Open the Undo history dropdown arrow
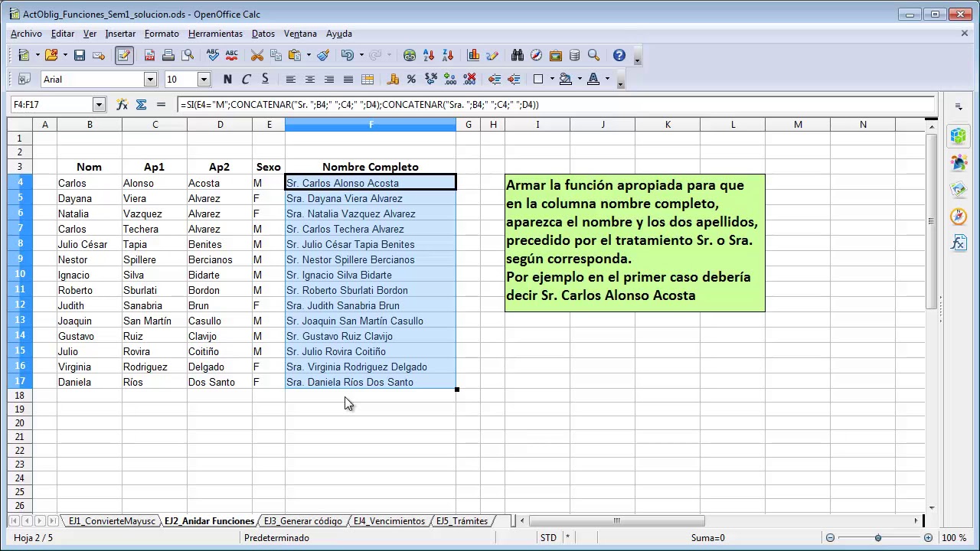The image size is (980, 551). (361, 55)
